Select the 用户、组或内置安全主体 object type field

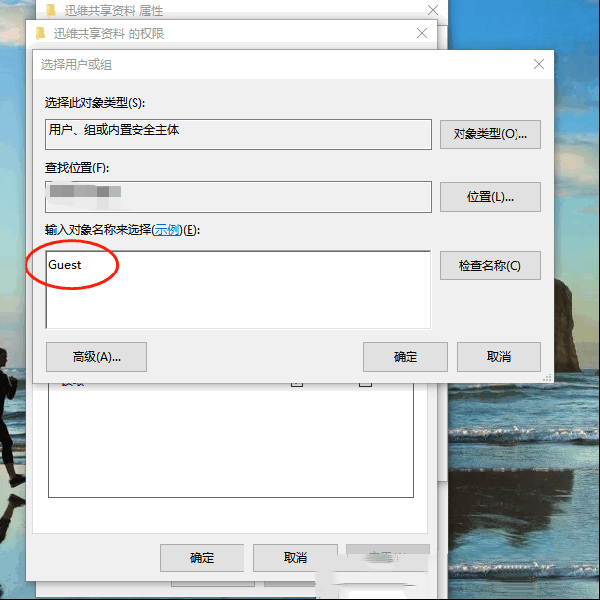(x=238, y=134)
